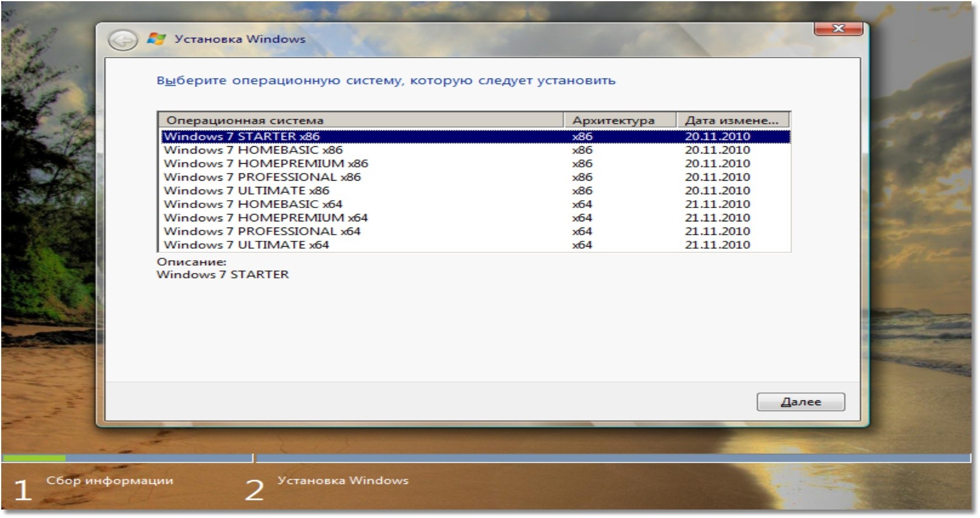Click step 1 Сбор информации label
Screen dimensions: 980x518
(110, 480)
